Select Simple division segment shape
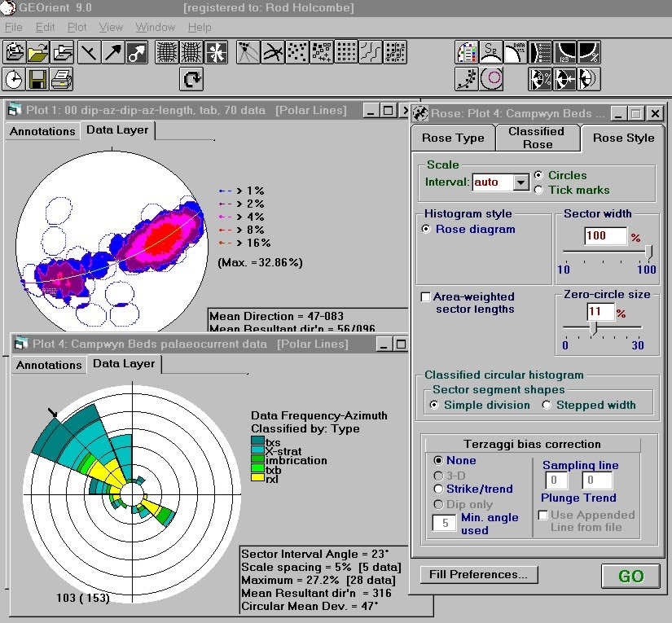Image resolution: width=672 pixels, height=623 pixels. pos(435,405)
